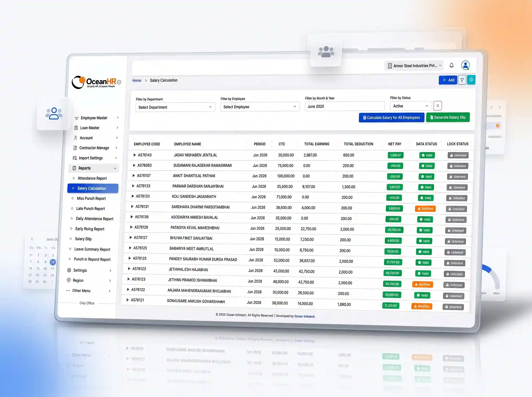The height and width of the screenshot is (397, 532).
Task: Toggle Unlocked lock status for JADAV NISHABEN JENTILAL
Action: (458, 155)
